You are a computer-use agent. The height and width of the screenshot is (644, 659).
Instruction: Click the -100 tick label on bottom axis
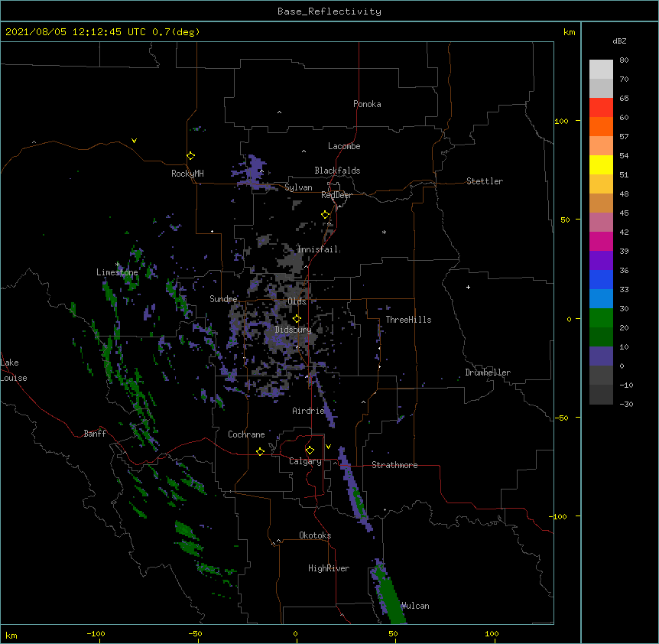pyautogui.click(x=96, y=633)
